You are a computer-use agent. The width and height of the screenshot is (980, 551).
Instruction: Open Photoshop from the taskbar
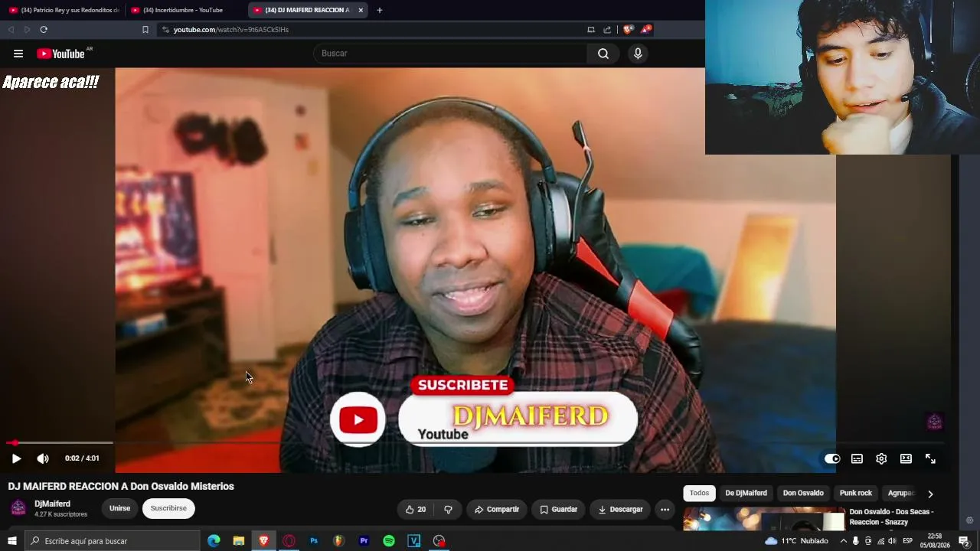[x=314, y=541]
